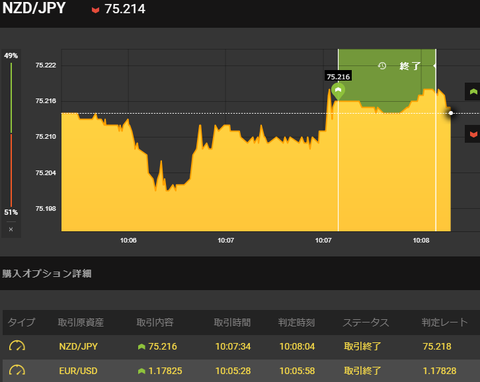Click 取引終了 status in the NZD/JPY row
This screenshot has height=382, width=480.
[362, 346]
